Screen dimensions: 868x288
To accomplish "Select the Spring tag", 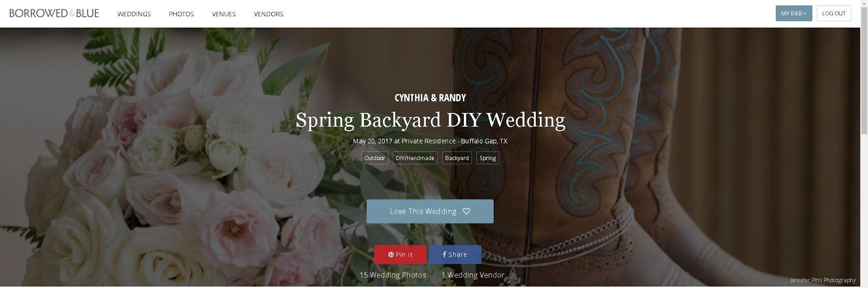I will pyautogui.click(x=488, y=158).
